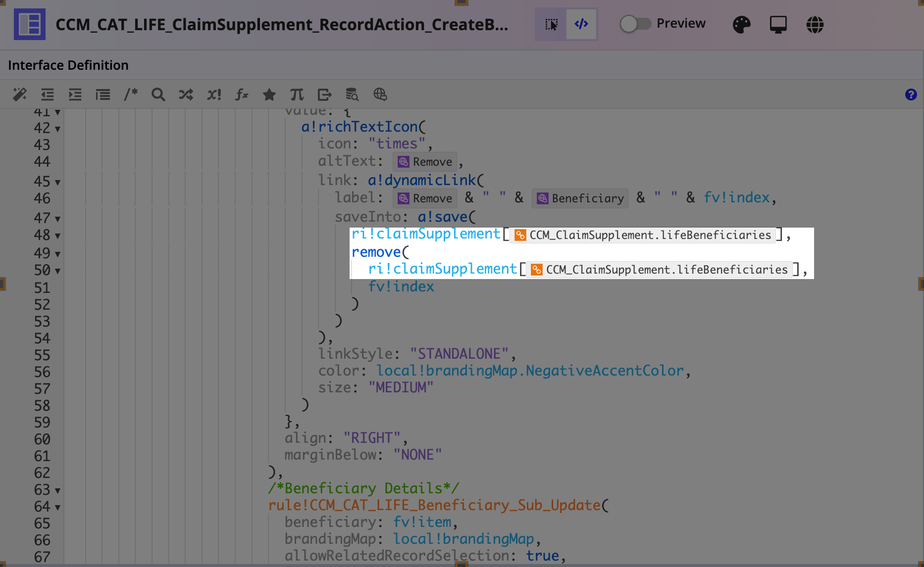Click the outdent toolbar icon

pyautogui.click(x=48, y=94)
